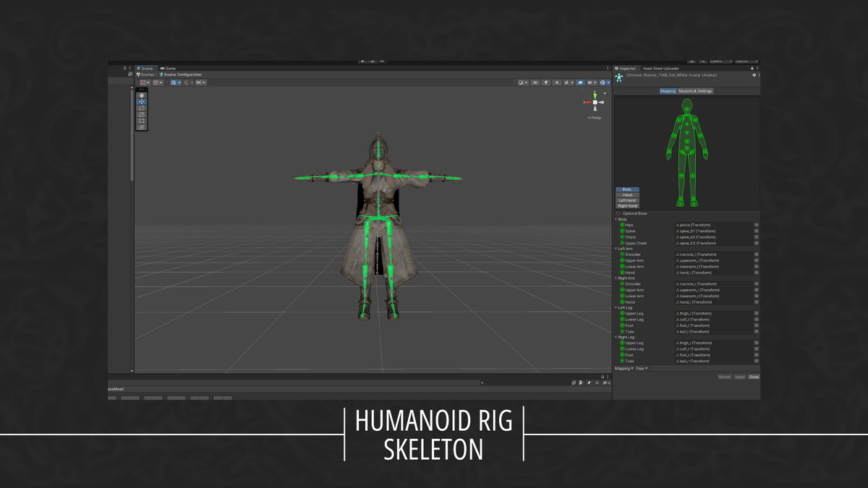
Task: Toggle scene lighting button
Action: click(x=546, y=82)
